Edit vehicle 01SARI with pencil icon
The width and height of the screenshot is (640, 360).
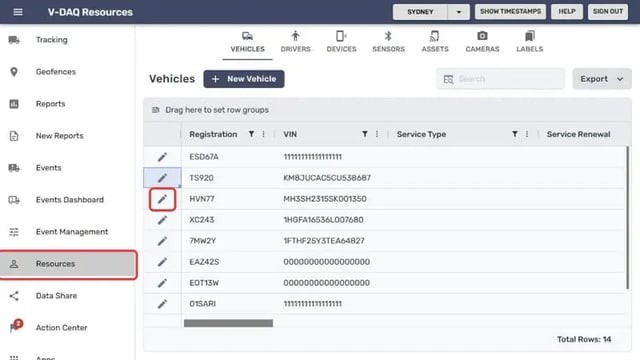coord(162,304)
